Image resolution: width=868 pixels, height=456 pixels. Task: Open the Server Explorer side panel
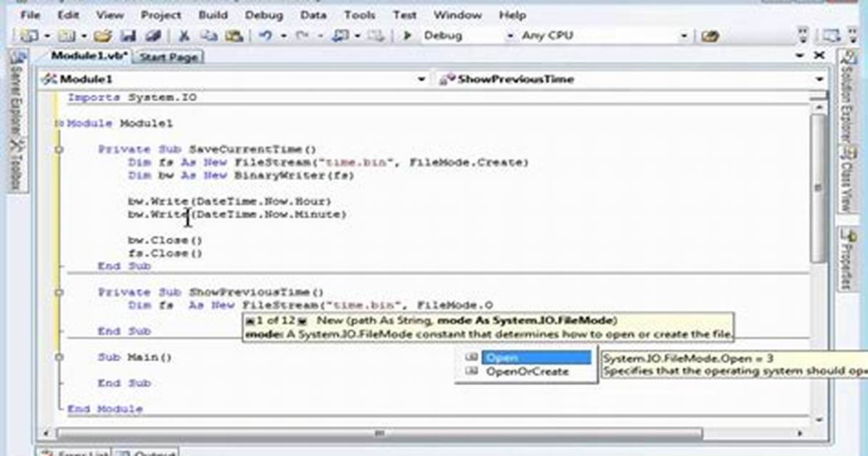17,95
